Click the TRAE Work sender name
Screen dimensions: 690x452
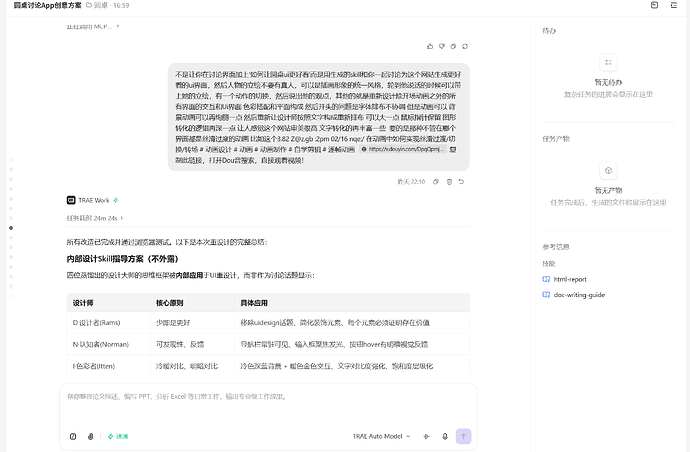(94, 200)
